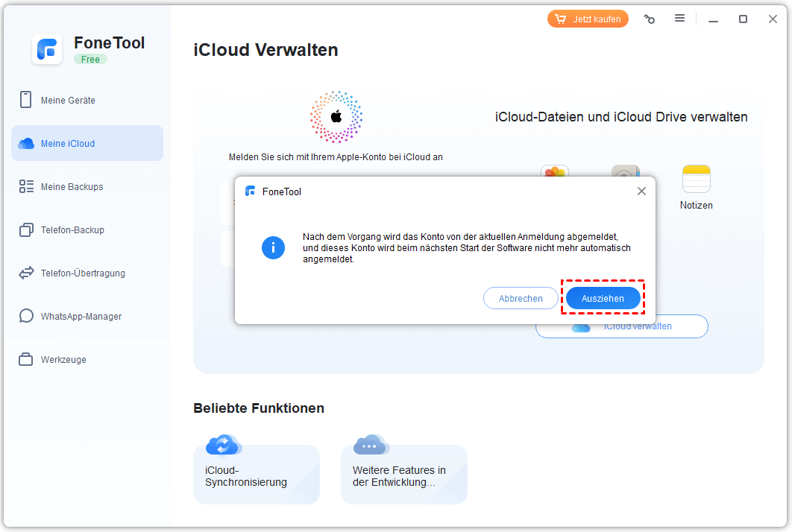The width and height of the screenshot is (792, 532).
Task: Select the Telefon-Backup copy icon
Action: [27, 230]
